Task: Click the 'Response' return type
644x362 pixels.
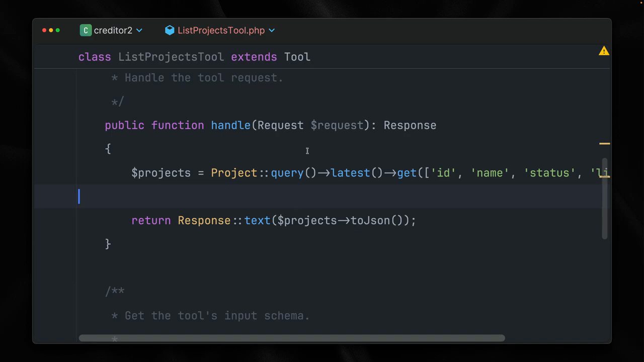Action: (x=410, y=125)
